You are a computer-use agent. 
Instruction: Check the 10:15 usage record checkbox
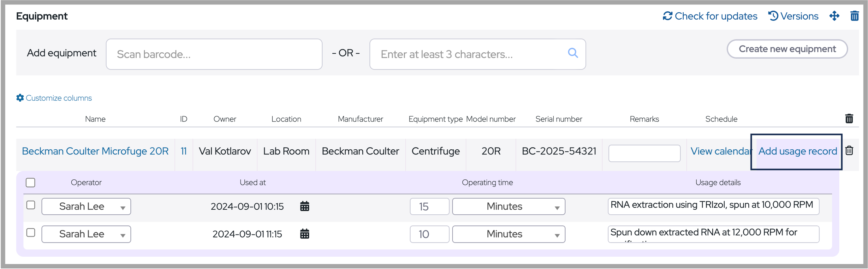[x=31, y=205]
